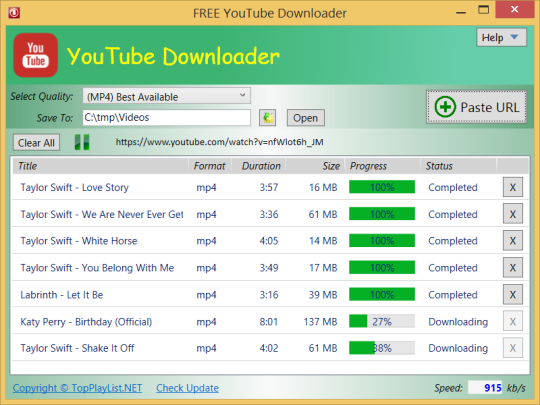Click the Shake It Off 38% progress bar

(x=382, y=348)
